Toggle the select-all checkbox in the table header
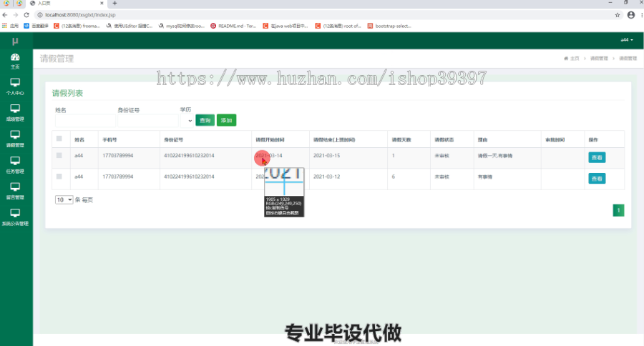 click(59, 139)
